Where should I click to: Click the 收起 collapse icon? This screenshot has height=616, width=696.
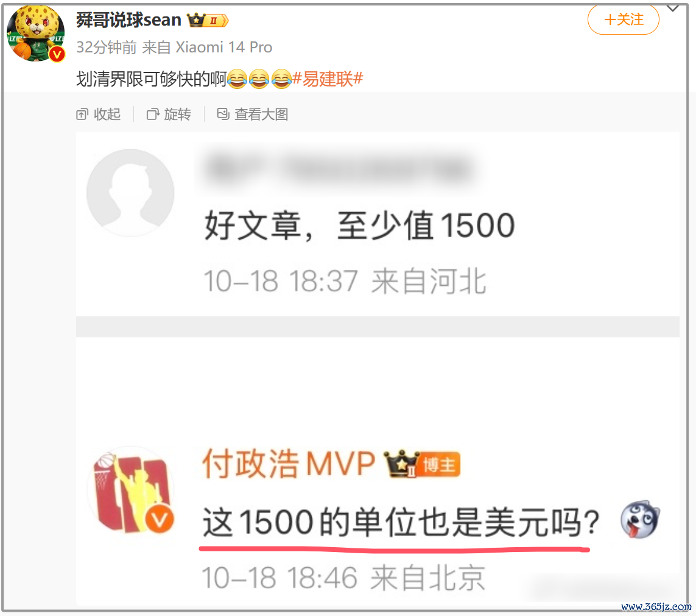click(82, 115)
